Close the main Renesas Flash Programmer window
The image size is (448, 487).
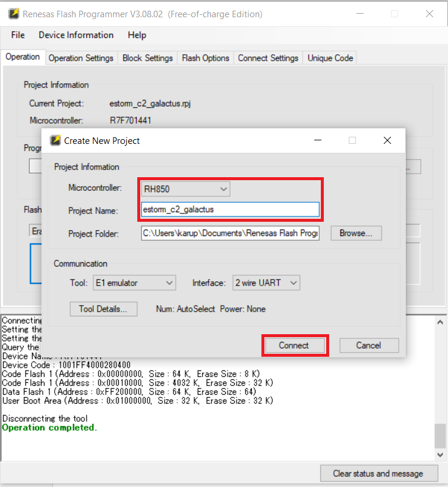tap(430, 14)
